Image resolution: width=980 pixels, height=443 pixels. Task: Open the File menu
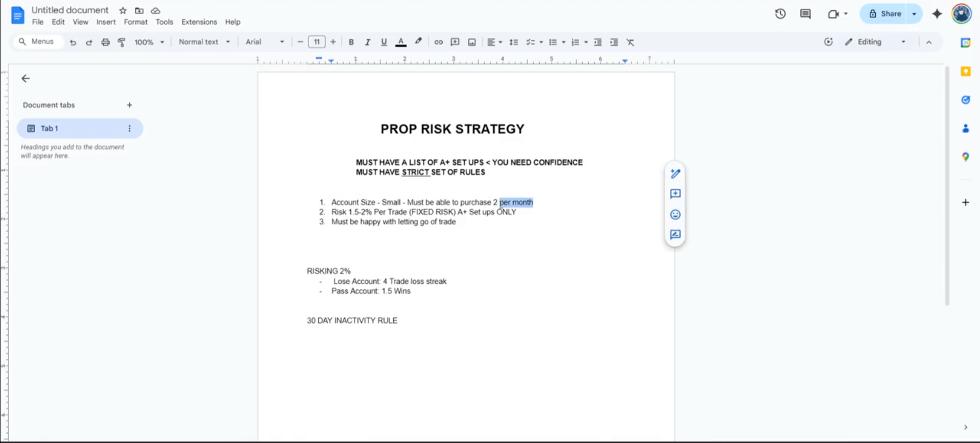tap(38, 22)
